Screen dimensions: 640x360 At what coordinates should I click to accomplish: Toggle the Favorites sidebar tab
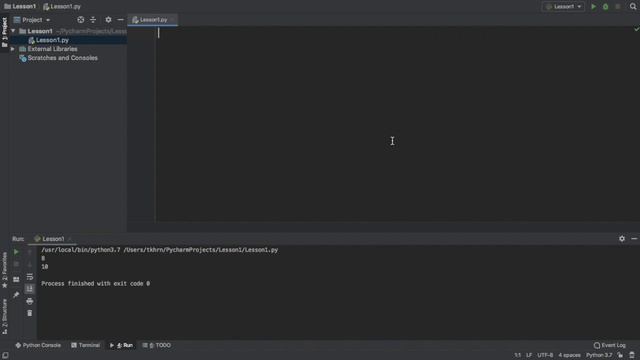pos(4,270)
